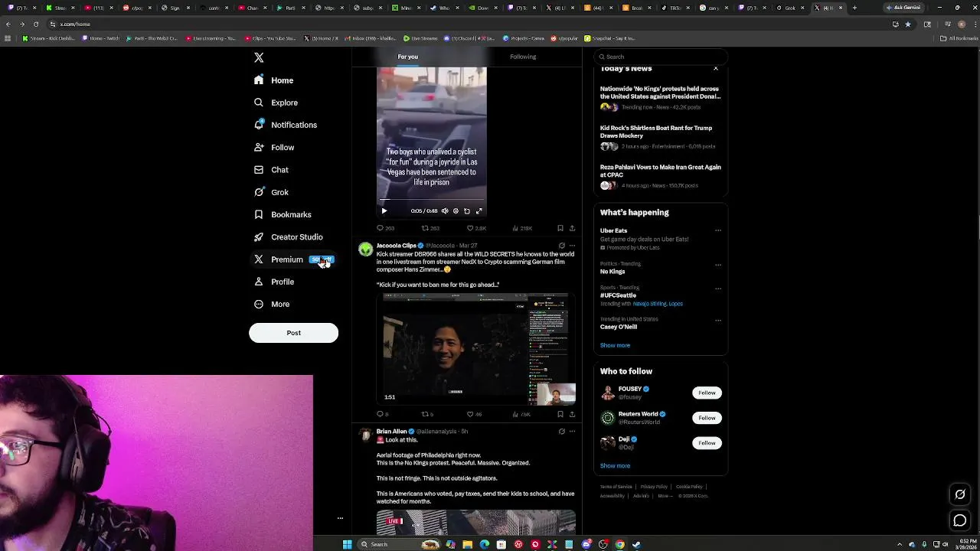Viewport: 980px width, 551px height.
Task: Share the Las Vegas video post
Action: click(x=572, y=228)
